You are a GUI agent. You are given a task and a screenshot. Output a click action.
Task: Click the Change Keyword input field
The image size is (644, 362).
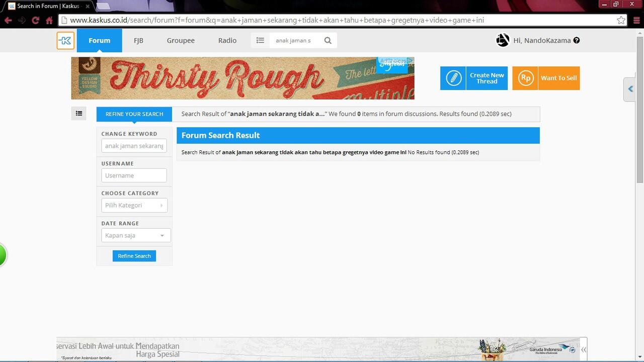point(134,146)
